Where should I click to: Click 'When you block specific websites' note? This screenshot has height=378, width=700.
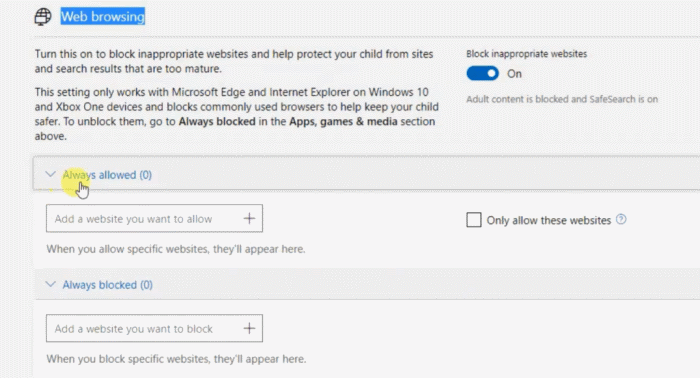click(176, 359)
